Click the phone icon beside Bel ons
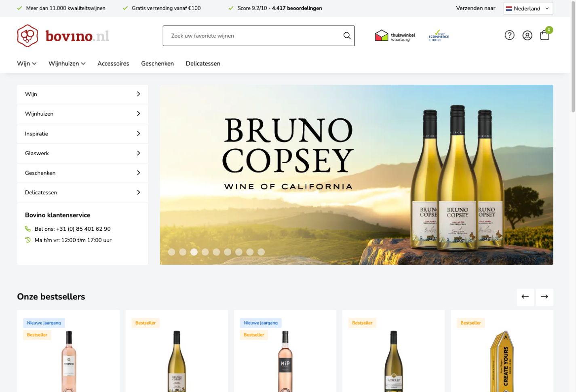The image size is (576, 392). tap(28, 229)
